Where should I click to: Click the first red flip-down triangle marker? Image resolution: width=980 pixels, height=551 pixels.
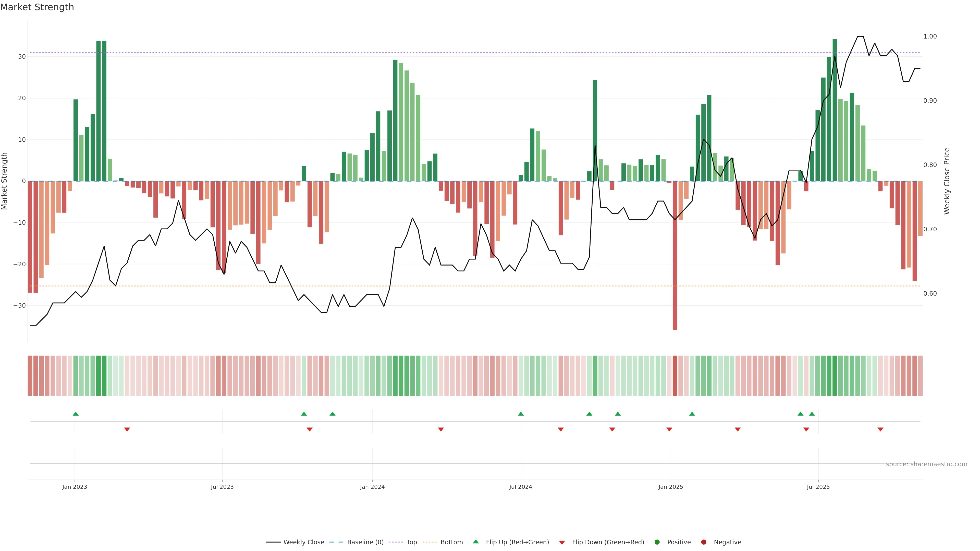point(127,429)
